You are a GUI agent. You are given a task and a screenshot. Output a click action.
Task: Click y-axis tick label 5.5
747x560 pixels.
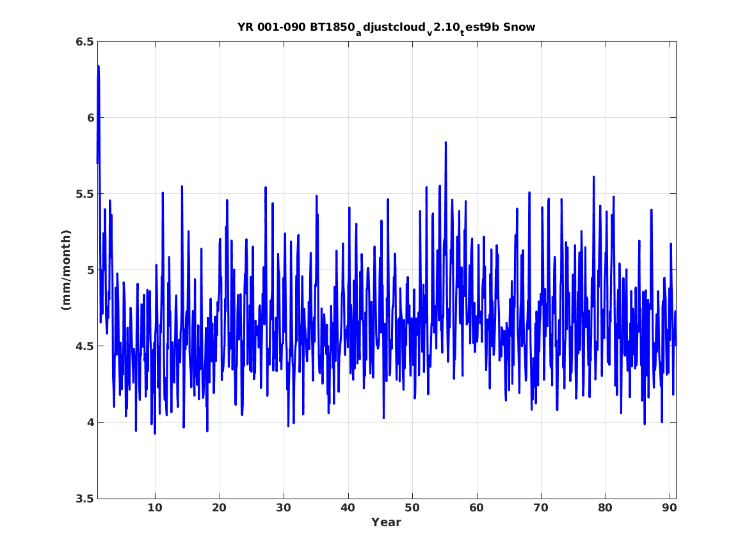coord(84,194)
